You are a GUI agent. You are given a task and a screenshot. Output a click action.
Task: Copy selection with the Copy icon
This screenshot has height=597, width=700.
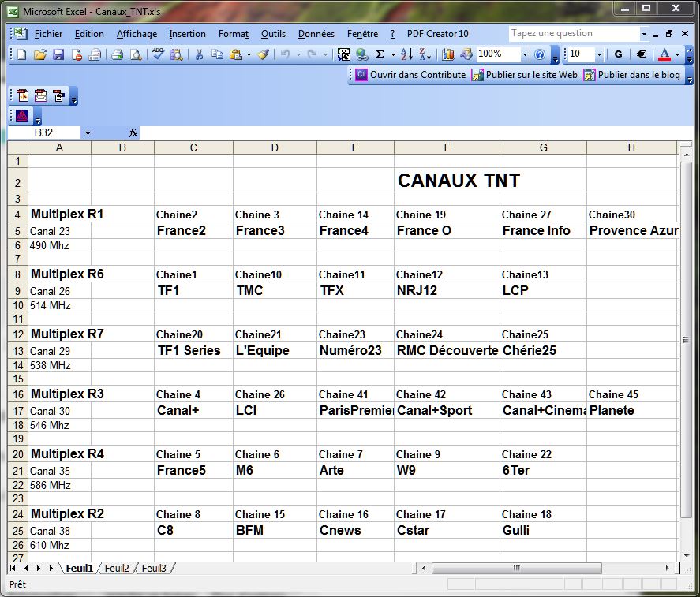[x=217, y=54]
